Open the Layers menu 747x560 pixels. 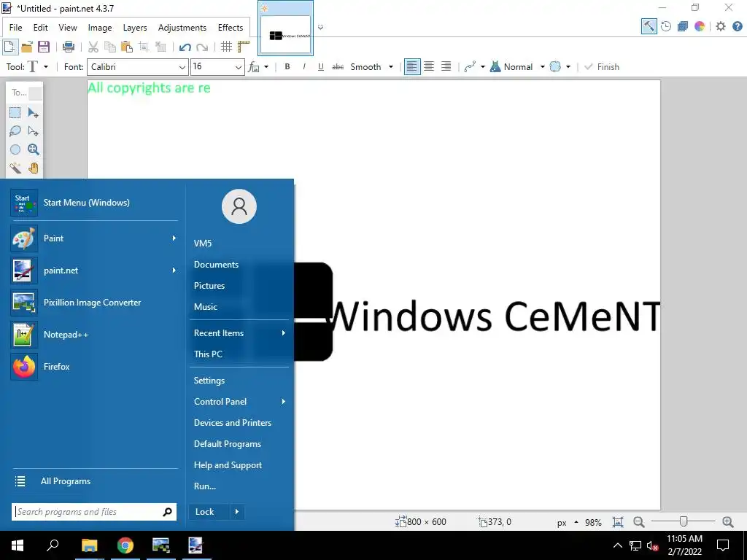135,28
